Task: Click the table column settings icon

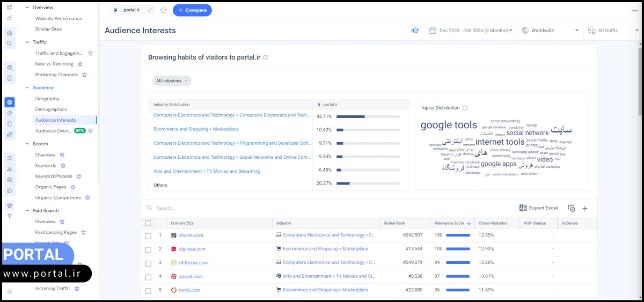Action: coord(572,208)
